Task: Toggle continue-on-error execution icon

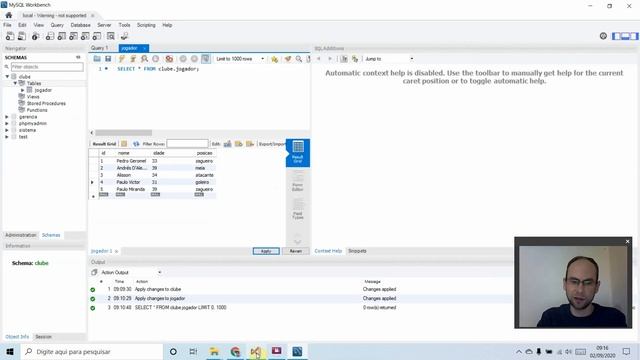Action: click(x=169, y=59)
